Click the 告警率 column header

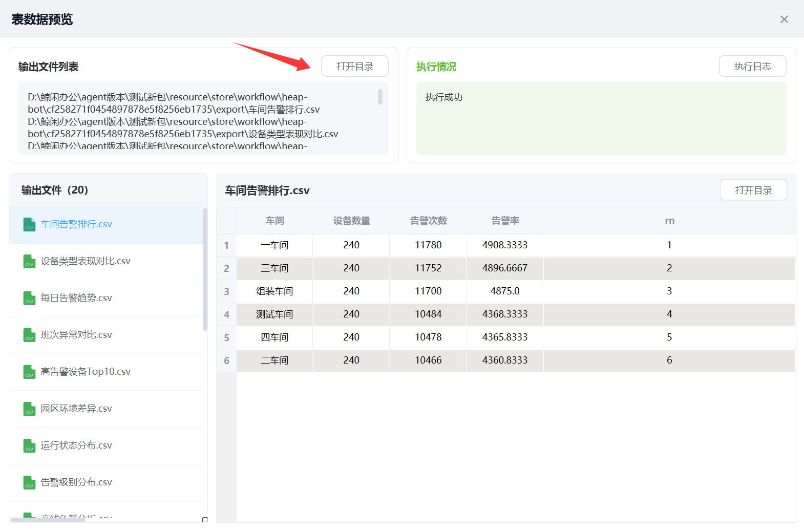tap(505, 221)
